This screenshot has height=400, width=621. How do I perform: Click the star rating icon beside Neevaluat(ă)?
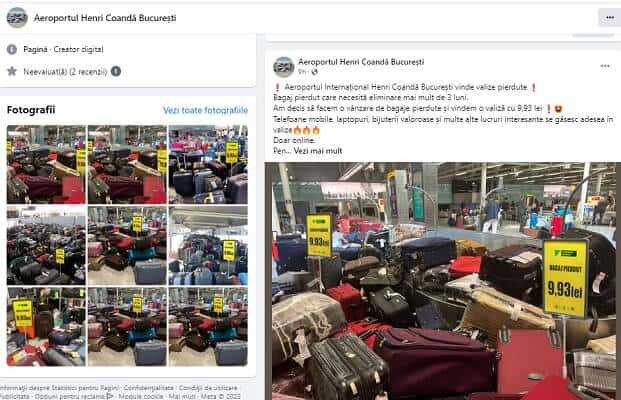[x=12, y=71]
